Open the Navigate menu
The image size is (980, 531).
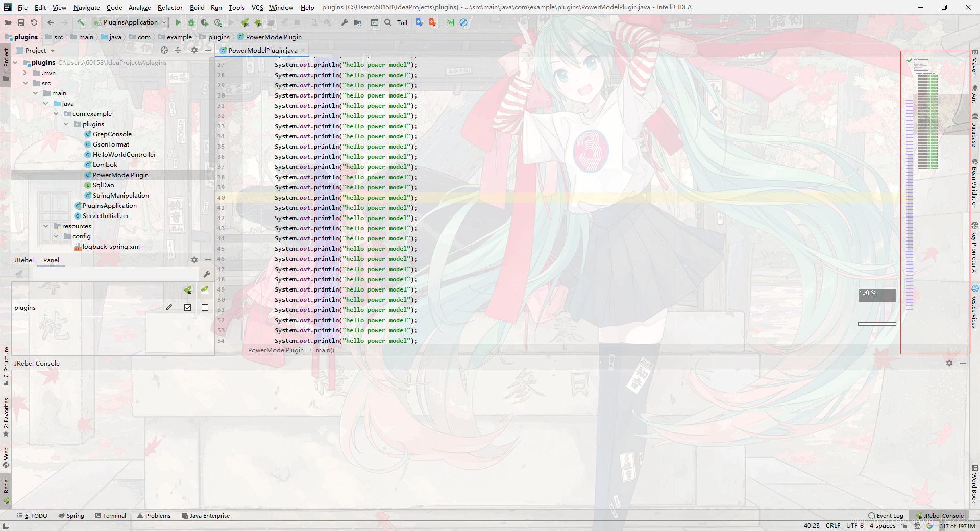coord(86,7)
